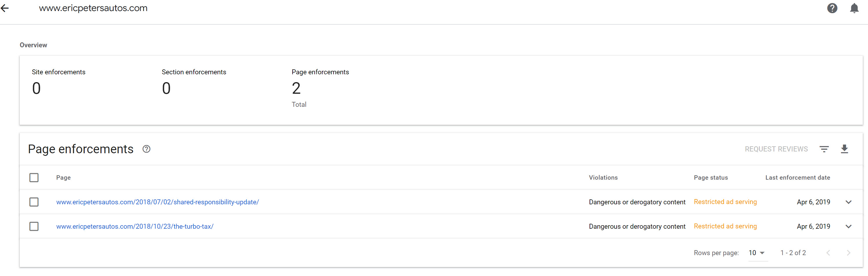Sort by Last enforcement date column

(797, 178)
